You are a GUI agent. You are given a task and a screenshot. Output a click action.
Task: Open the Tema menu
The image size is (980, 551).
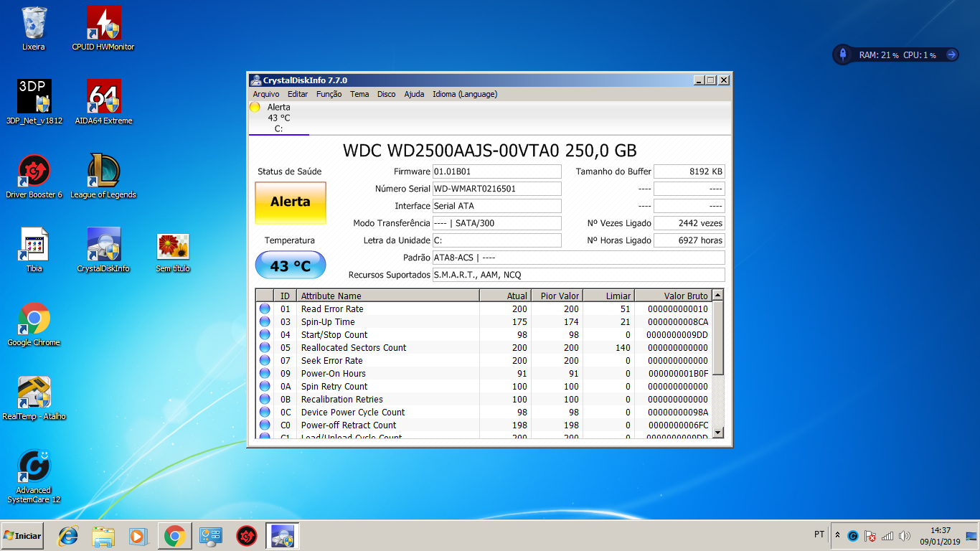359,94
